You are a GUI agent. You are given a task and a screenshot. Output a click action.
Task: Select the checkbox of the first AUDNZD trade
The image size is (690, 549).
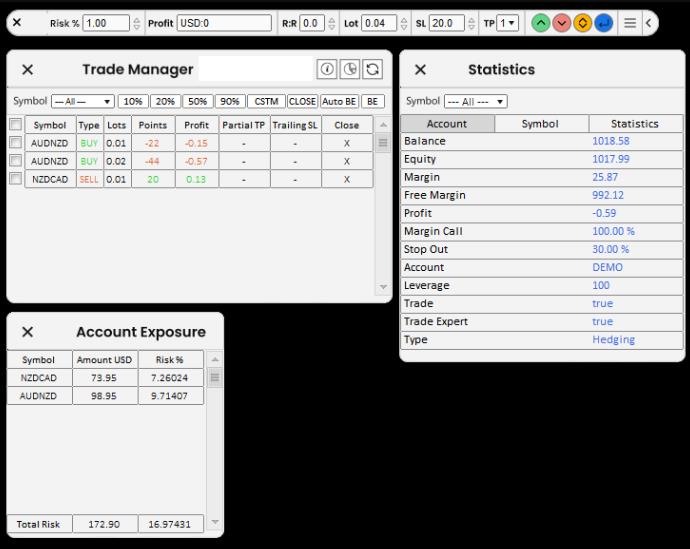point(15,143)
